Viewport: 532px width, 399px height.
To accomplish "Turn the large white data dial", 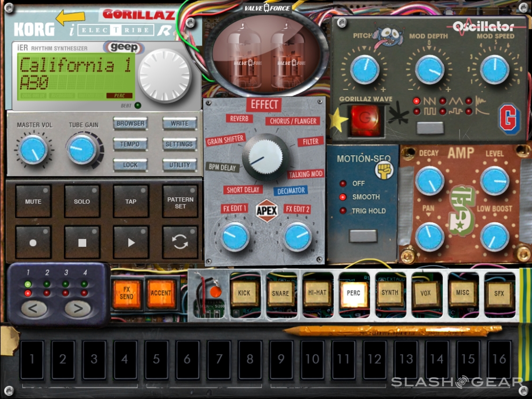I will click(164, 76).
